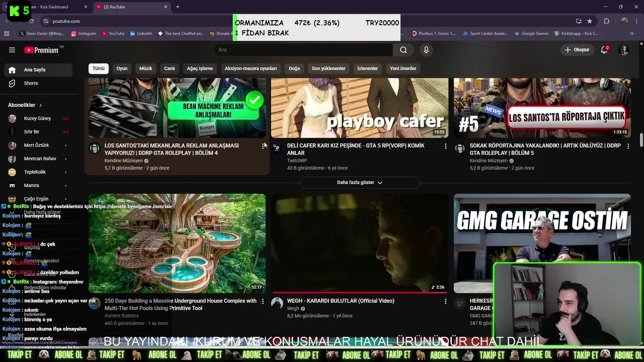The image size is (644, 362).
Task: Open Wegh channel avatar
Action: 277,303
